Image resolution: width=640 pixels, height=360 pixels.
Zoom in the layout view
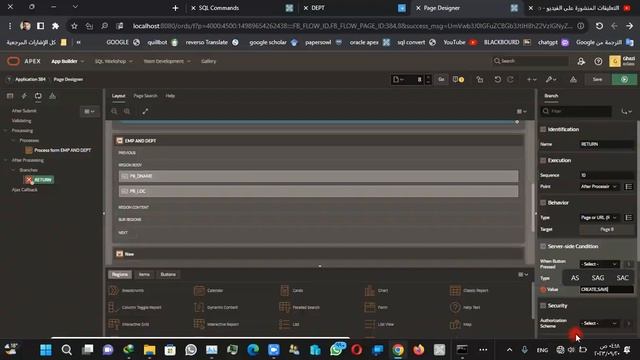(127, 111)
